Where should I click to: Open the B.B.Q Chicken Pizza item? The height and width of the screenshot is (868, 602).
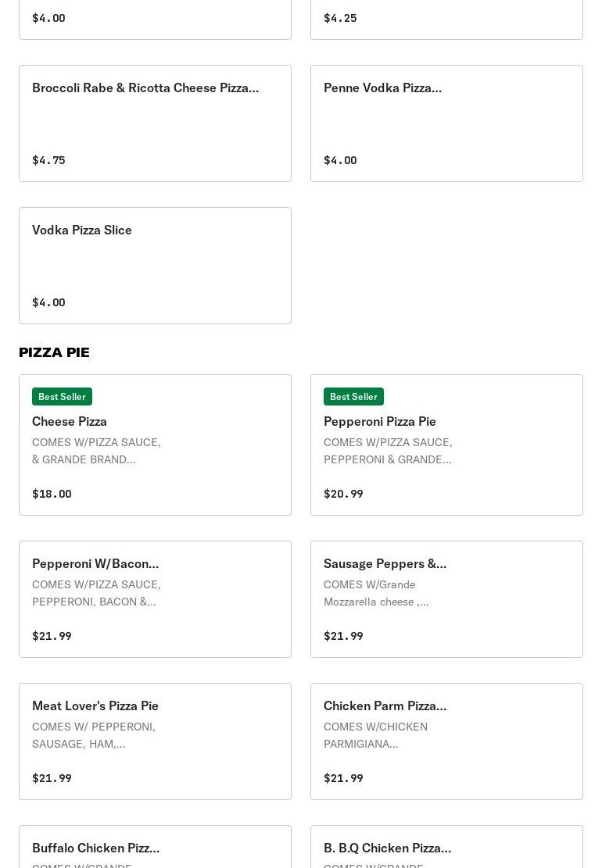[446, 847]
